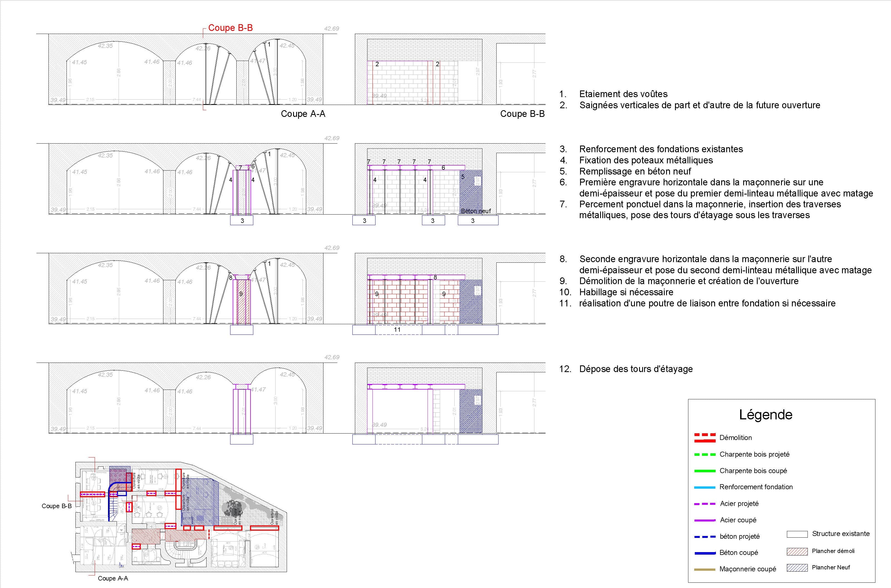Viewport: 891px width, 588px height.
Task: Click the "Renforcement fondation" legend label
Action: 756,487
